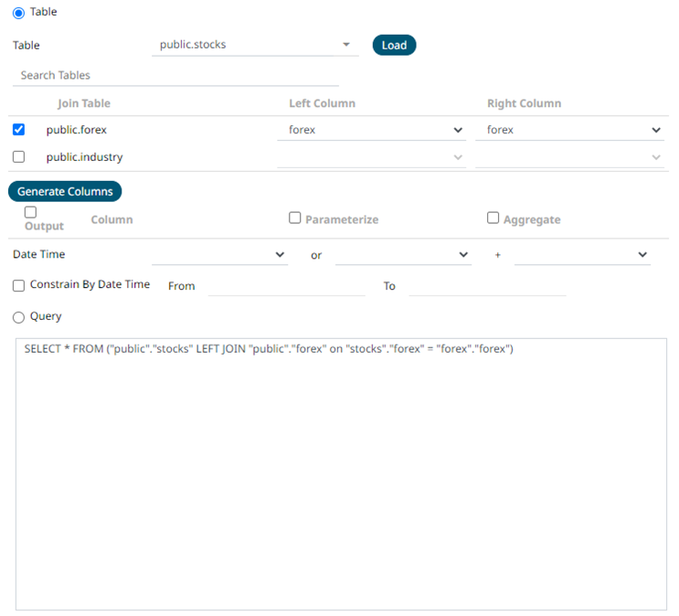Viewport: 679px width, 616px height.
Task: Enable the Aggregate checkbox
Action: pyautogui.click(x=493, y=218)
